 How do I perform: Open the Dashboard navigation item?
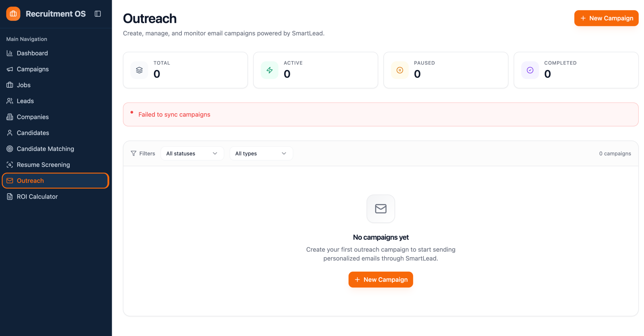(x=55, y=53)
